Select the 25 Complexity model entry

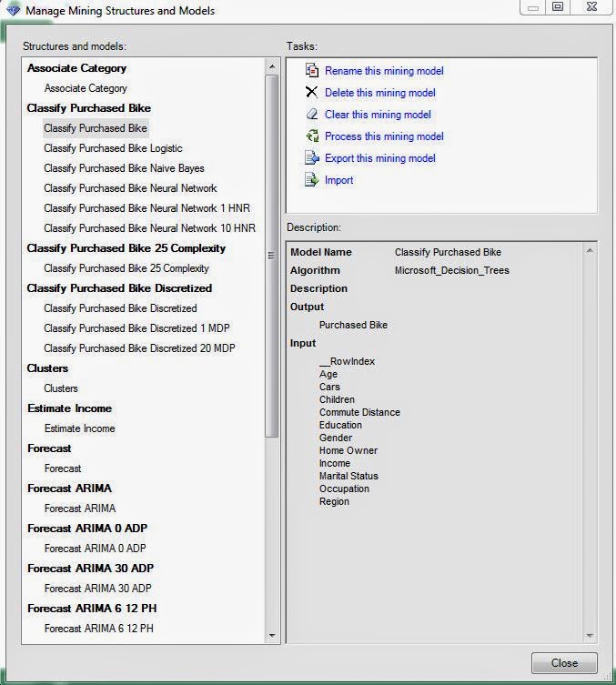click(x=126, y=268)
